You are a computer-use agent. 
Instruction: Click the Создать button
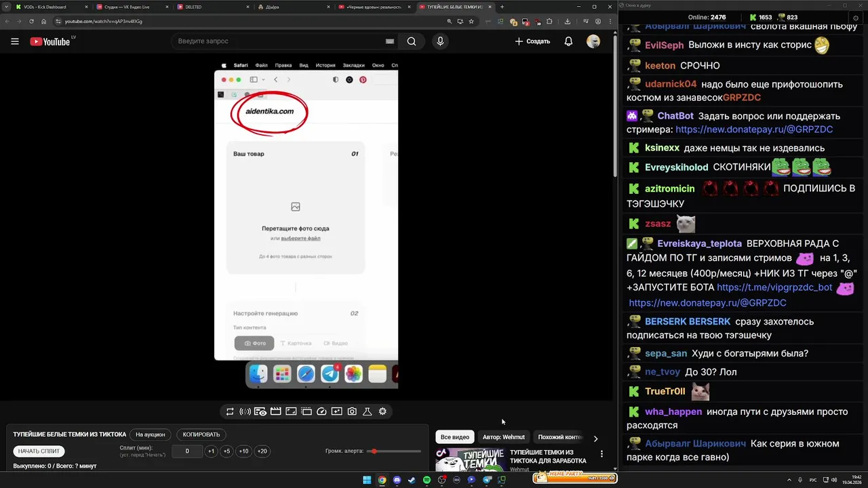point(532,41)
